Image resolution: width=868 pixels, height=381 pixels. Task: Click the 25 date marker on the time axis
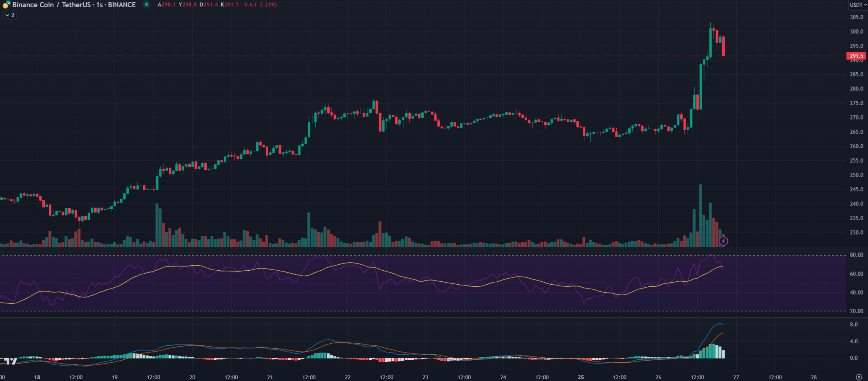[x=581, y=377]
